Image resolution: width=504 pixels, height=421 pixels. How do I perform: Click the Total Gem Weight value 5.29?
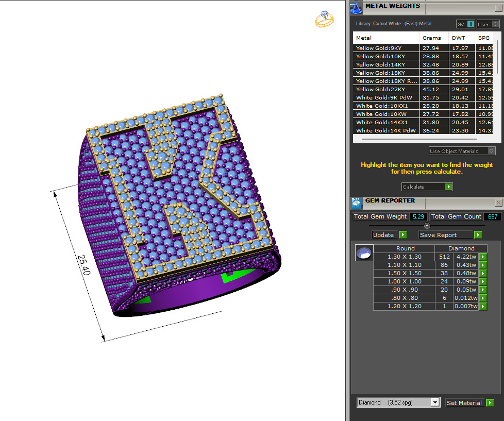click(418, 216)
